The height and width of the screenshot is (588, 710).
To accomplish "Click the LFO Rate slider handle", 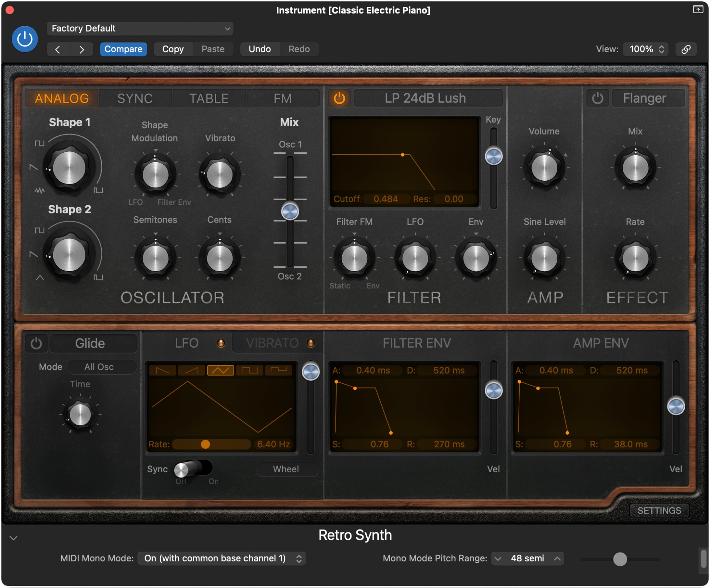I will coord(205,444).
